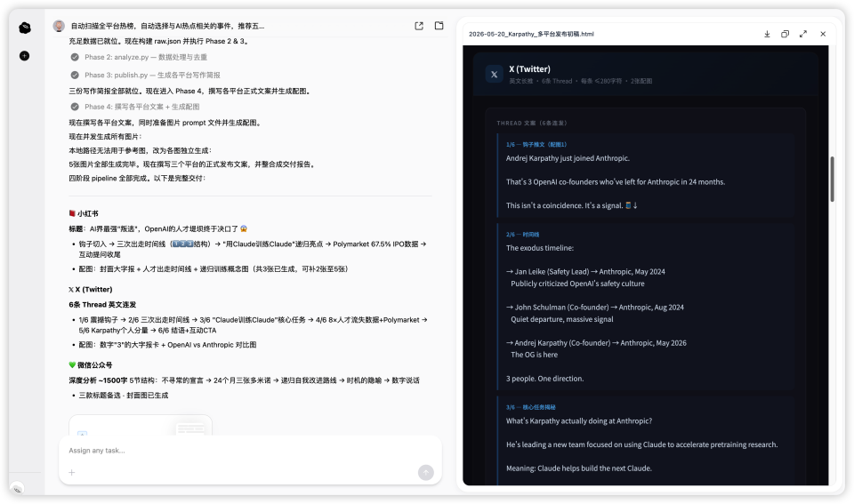854x504 pixels.
Task: Click "Andrej Karpathy just joined Anthropic."
Action: [568, 158]
